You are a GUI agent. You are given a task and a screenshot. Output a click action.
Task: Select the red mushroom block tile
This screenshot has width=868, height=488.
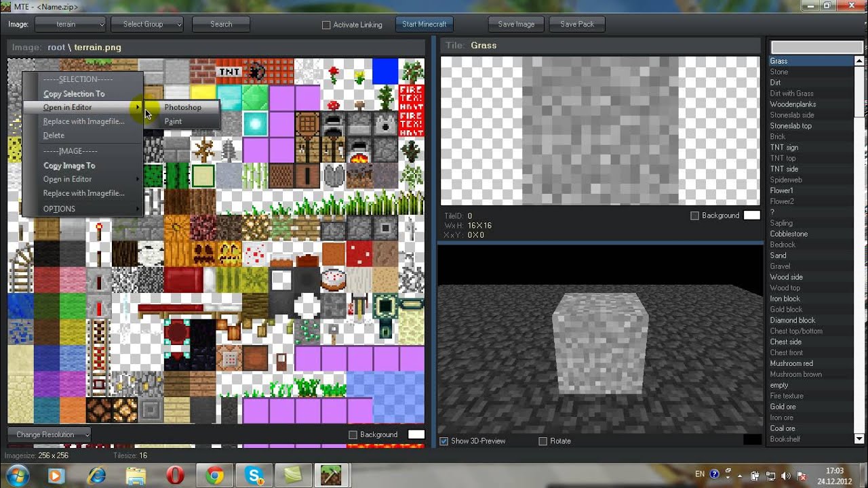[x=360, y=254]
